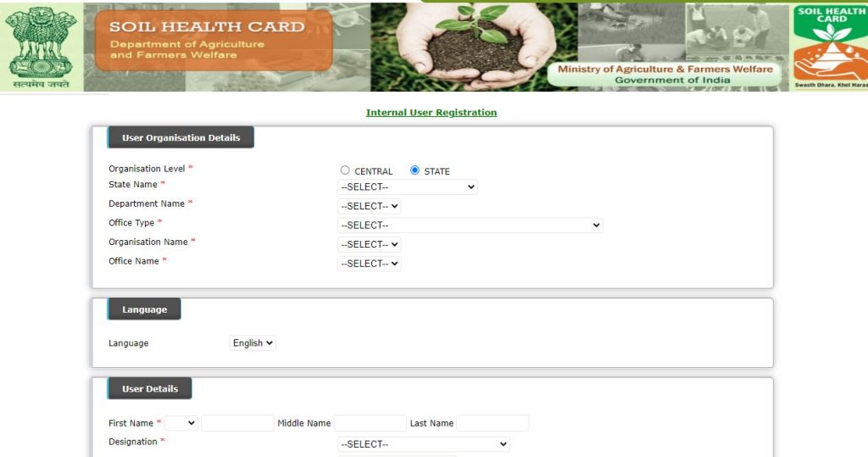The height and width of the screenshot is (457, 868).
Task: Click the Language section header
Action: 144,309
